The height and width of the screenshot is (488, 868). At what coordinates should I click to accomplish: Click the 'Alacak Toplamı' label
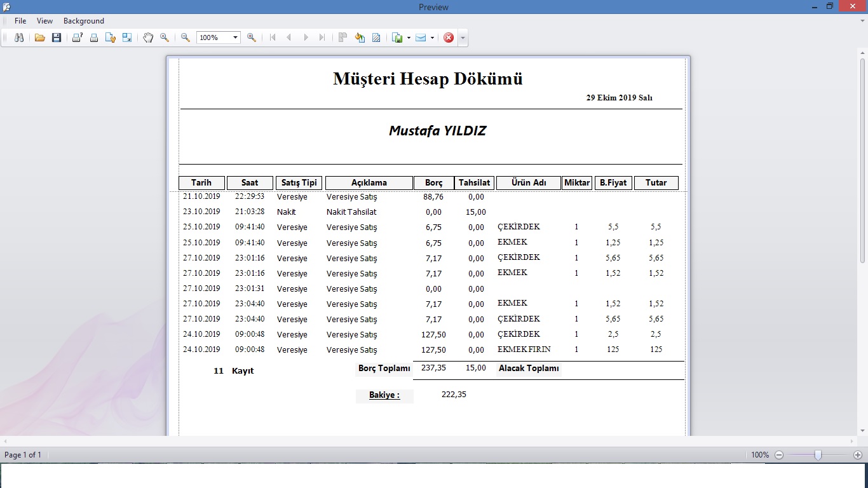click(x=529, y=369)
